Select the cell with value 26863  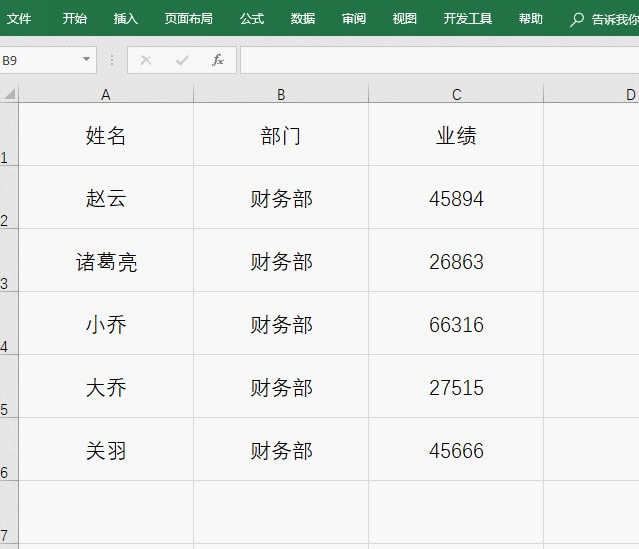[456, 260]
